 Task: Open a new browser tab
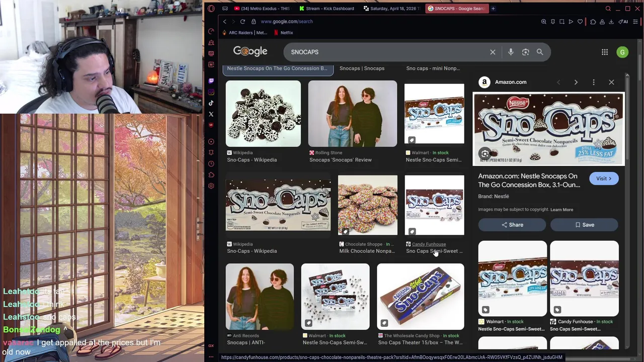tap(493, 9)
